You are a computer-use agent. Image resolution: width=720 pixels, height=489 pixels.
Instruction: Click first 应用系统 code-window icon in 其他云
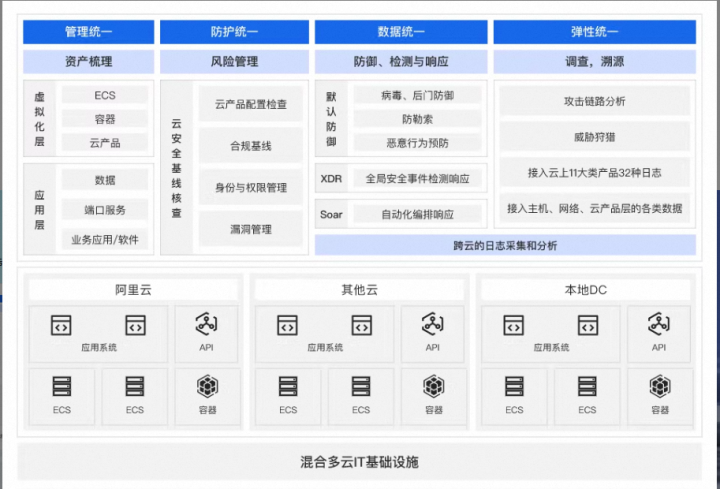[x=287, y=325]
